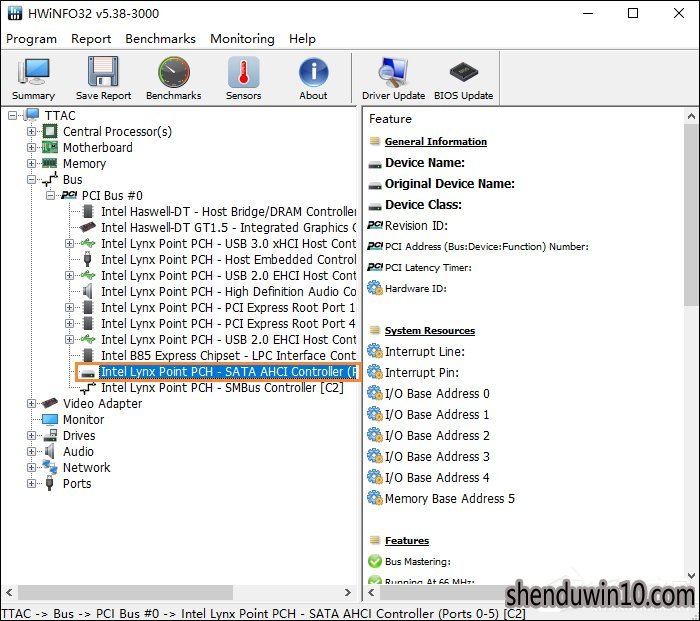Select High Definition Audio Controller item
Screen dimensions: 700x621
229,292
